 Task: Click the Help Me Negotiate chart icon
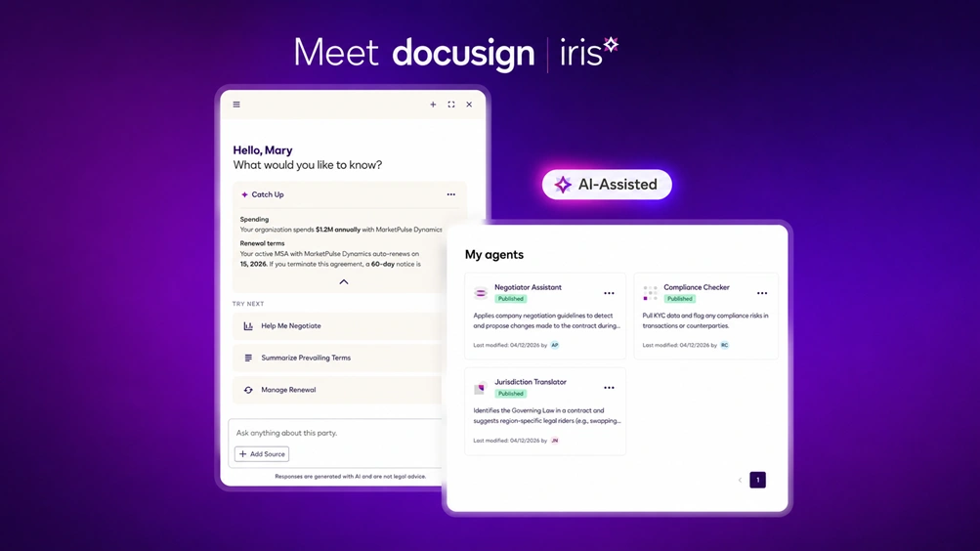(248, 326)
